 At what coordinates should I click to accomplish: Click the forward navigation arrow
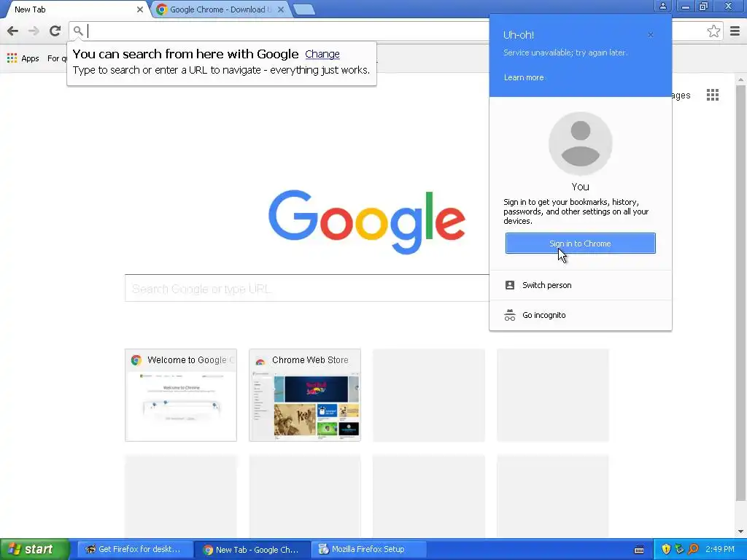coord(34,31)
